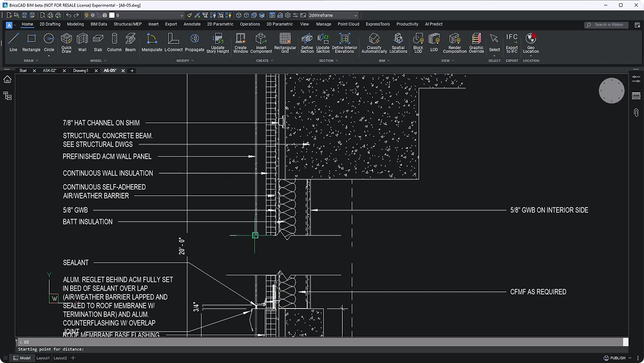The image size is (644, 363).
Task: Open Graphic Override
Action: (477, 43)
